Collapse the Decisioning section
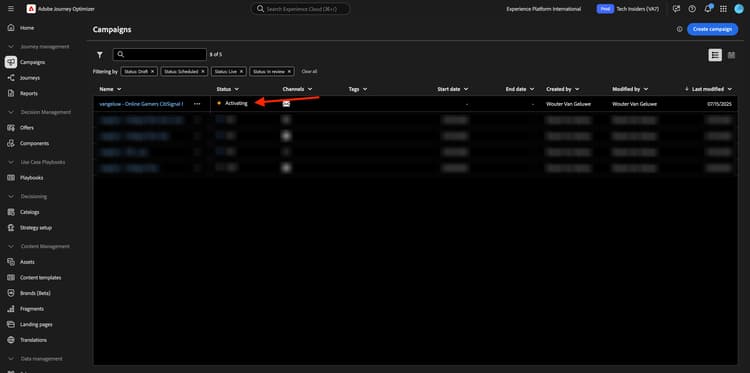This screenshot has height=373, width=750. click(11, 197)
